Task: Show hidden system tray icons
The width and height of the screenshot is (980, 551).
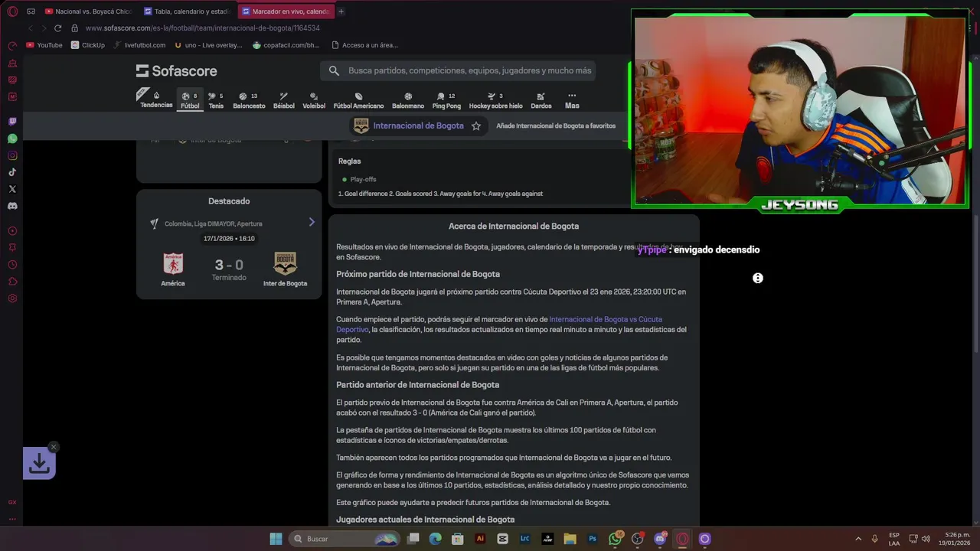Action: click(858, 539)
